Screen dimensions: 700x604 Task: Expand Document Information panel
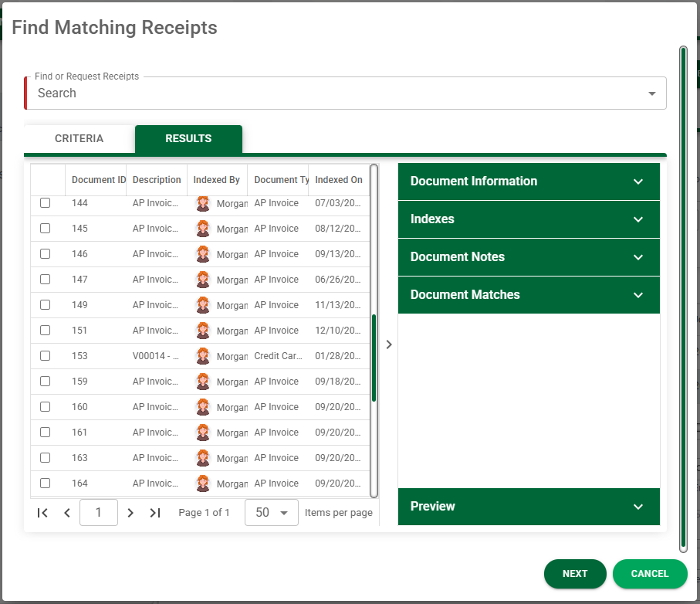point(529,182)
